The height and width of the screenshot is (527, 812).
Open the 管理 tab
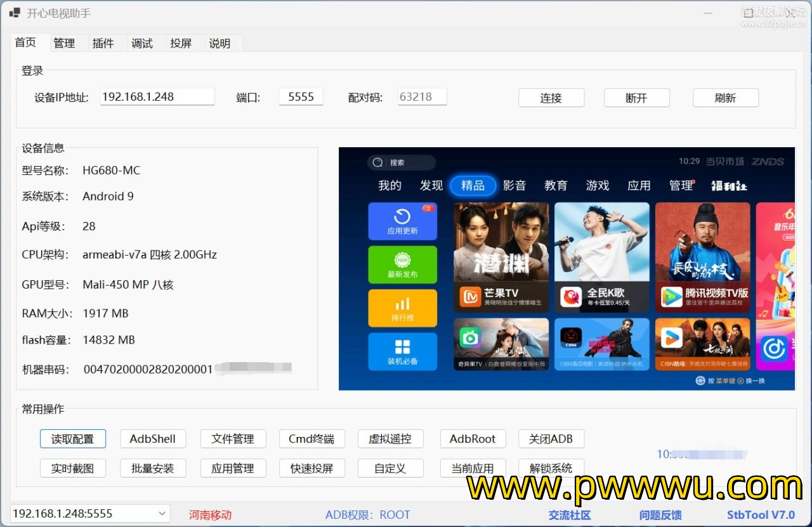64,43
